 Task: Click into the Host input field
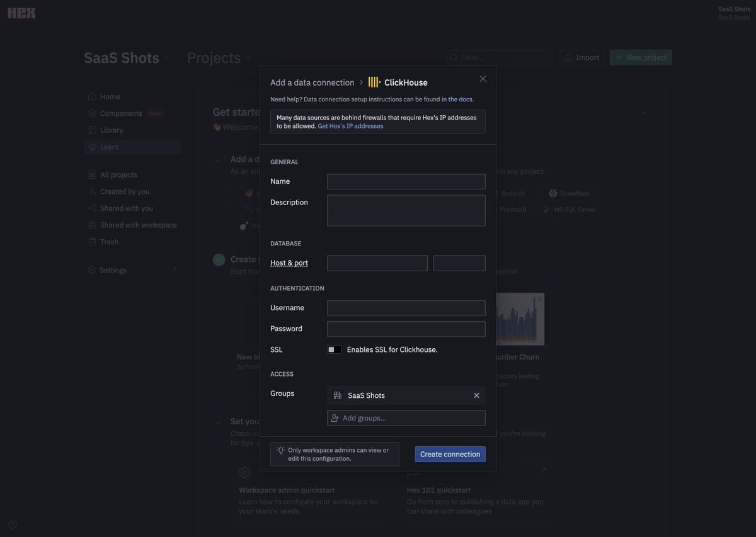[x=377, y=263]
